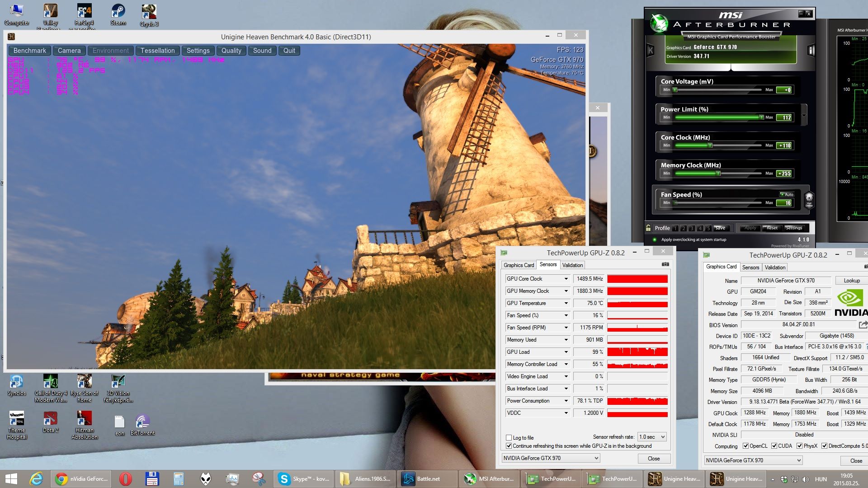
Task: Switch to the Battle.net taskbar item
Action: pyautogui.click(x=427, y=479)
